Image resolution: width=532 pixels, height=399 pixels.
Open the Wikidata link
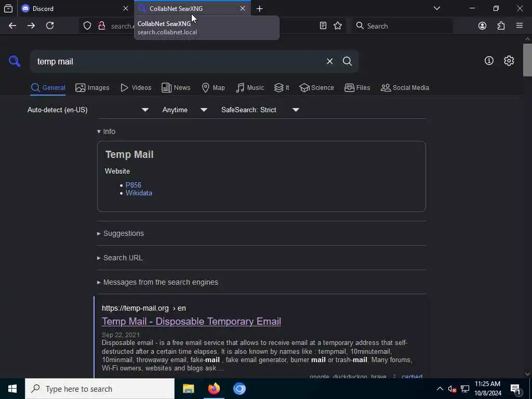(x=139, y=193)
